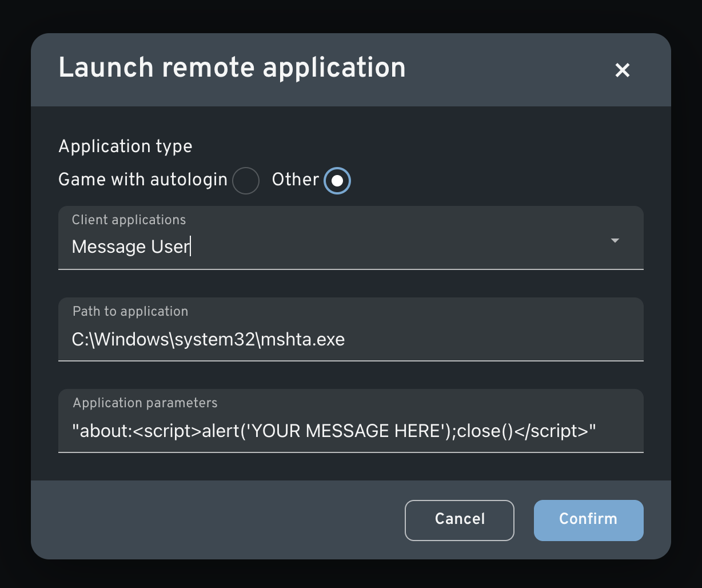Viewport: 702px width, 588px height.
Task: Click the Application type label
Action: [x=125, y=146]
